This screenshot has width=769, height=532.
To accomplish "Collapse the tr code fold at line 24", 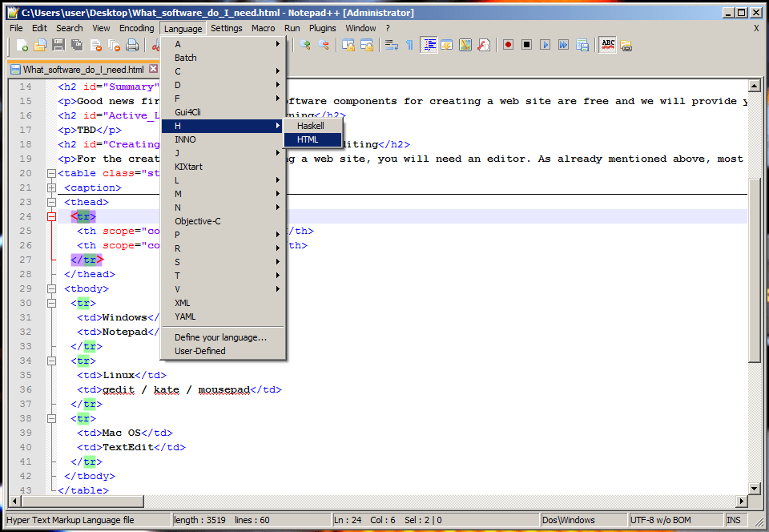I will (x=51, y=216).
